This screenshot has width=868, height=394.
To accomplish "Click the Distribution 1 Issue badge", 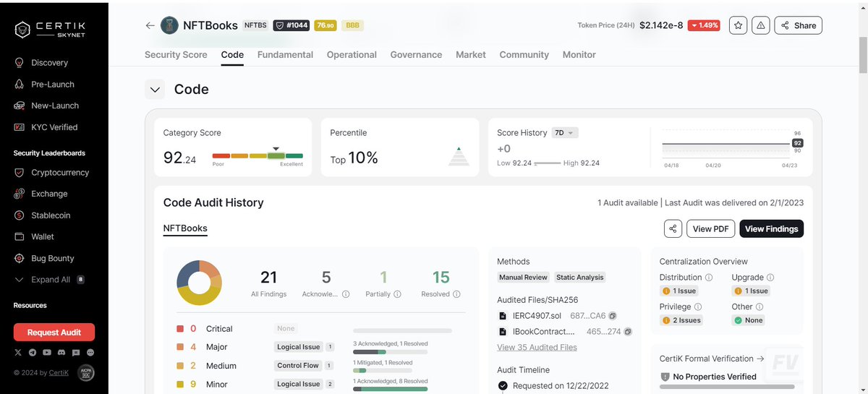I will point(678,291).
